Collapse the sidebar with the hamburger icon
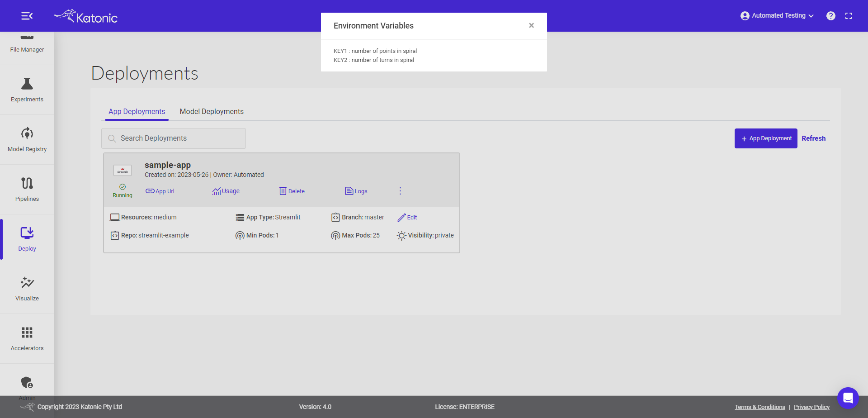This screenshot has height=418, width=868. point(27,16)
